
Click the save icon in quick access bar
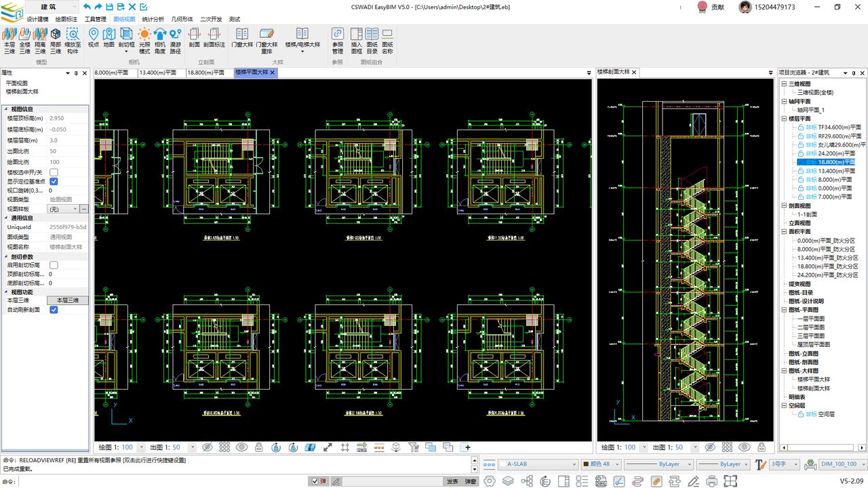pos(109,7)
